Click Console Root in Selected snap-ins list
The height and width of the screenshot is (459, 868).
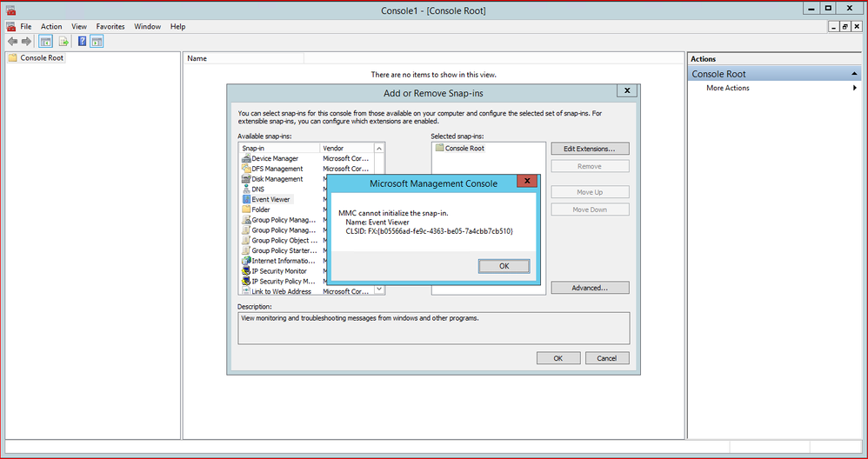click(x=464, y=148)
